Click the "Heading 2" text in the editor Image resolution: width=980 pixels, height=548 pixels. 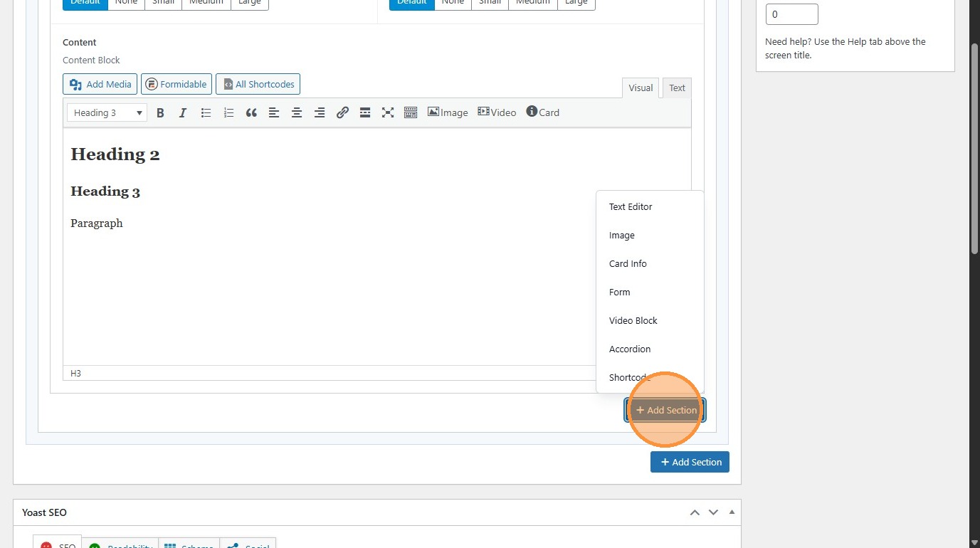pos(115,154)
